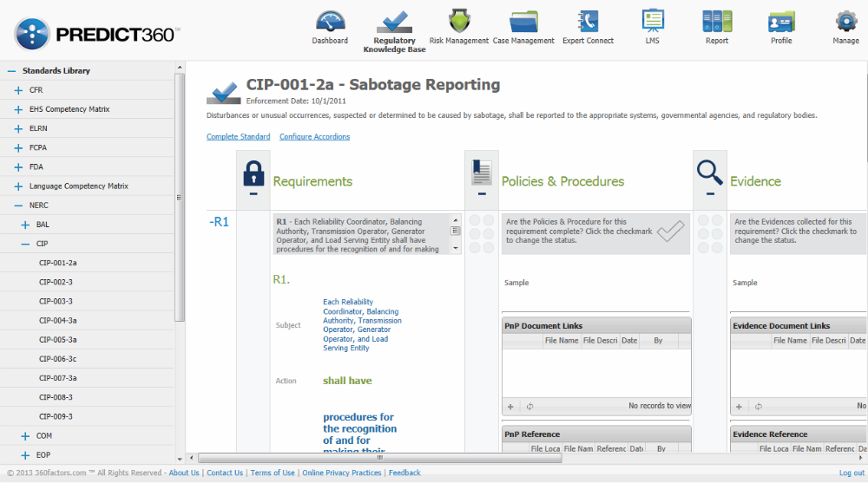Click the horizontal scrollbar right arrow
868x483 pixels.
[861, 458]
